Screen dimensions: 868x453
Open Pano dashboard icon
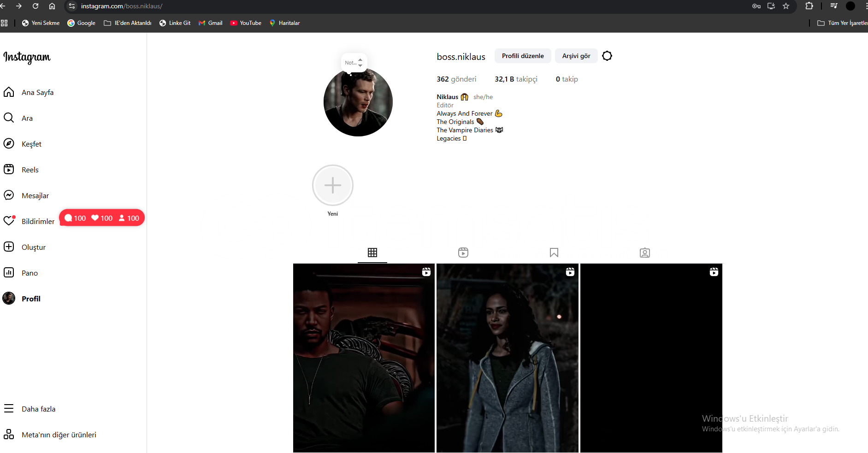tap(9, 273)
